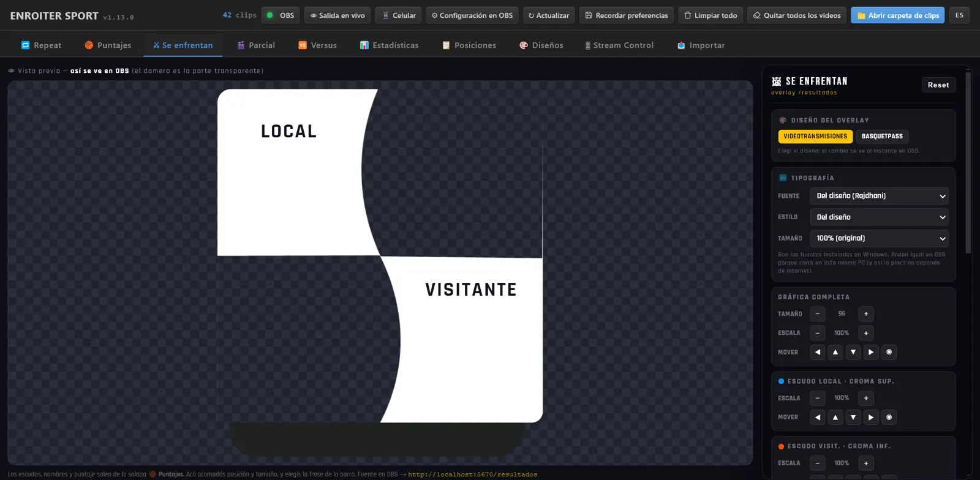Open Salida en vivo preview

pos(337,15)
